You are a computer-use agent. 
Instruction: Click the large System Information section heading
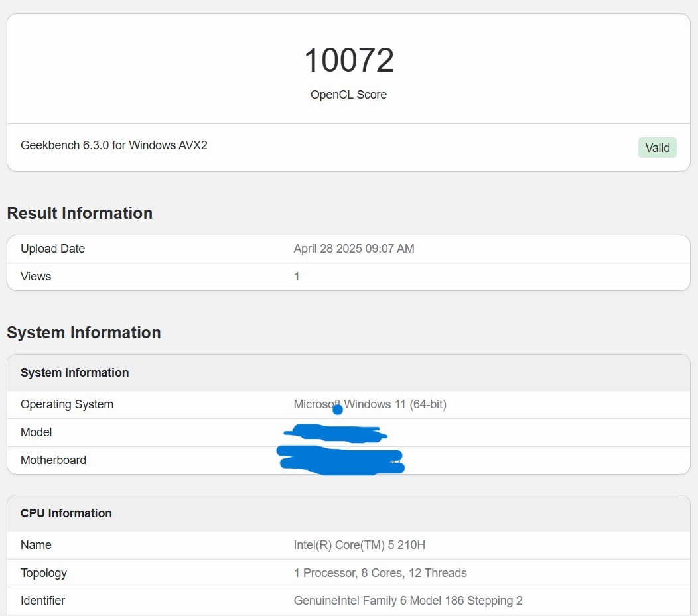[x=84, y=332]
